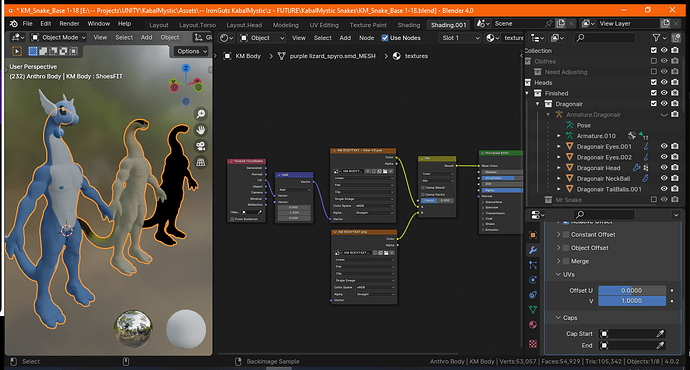
Task: Open the Physics properties tab
Action: 533,280
